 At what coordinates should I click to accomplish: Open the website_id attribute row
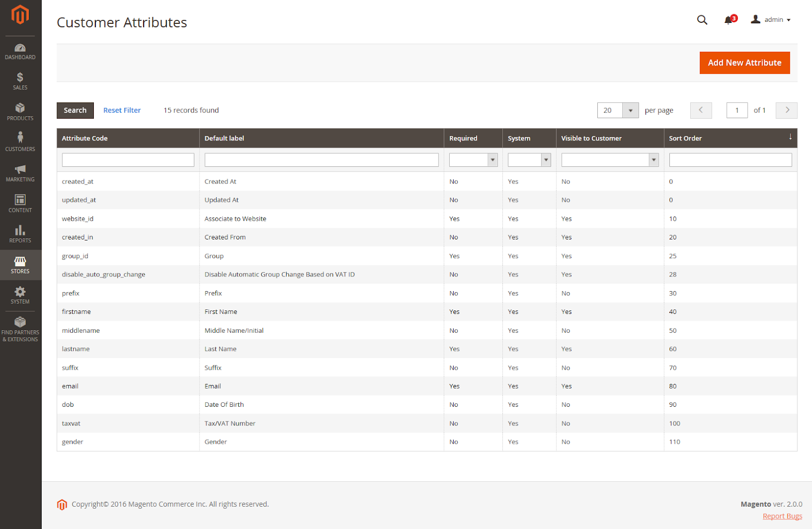(x=427, y=219)
